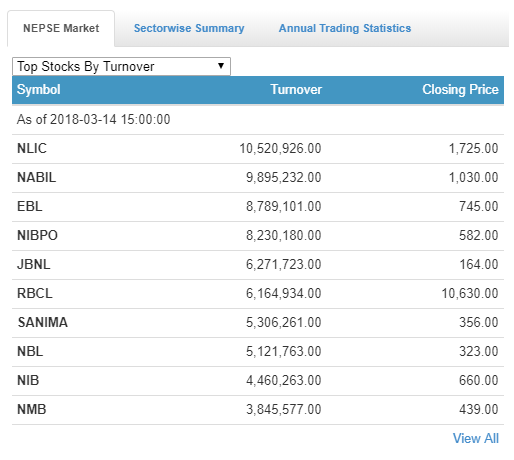The width and height of the screenshot is (514, 460).
Task: Click the JBNL stock symbol
Action: (x=34, y=264)
